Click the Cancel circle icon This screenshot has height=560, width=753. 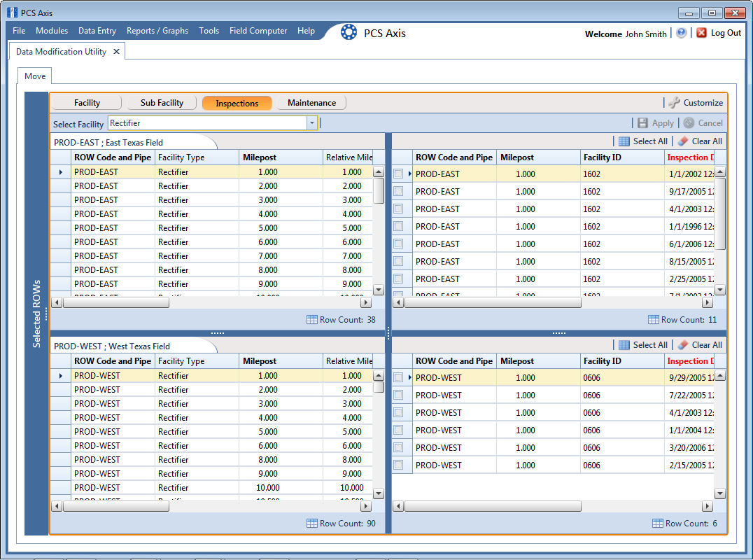[689, 123]
